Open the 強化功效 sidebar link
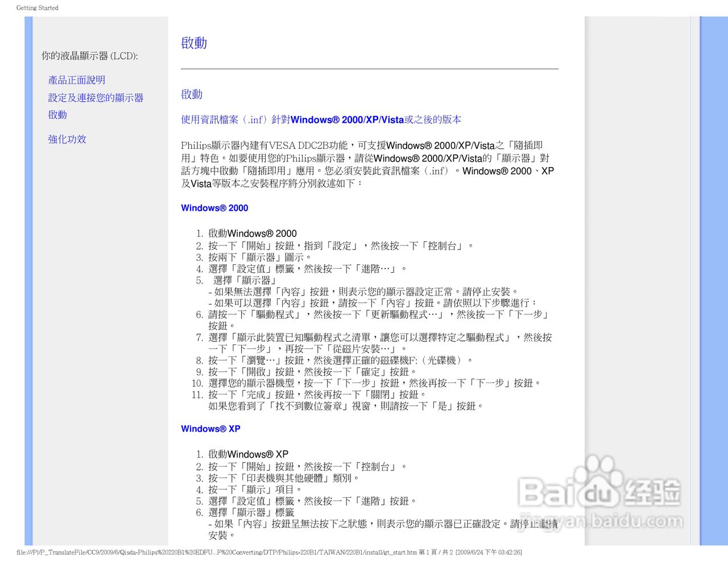This screenshot has width=728, height=562. pos(67,139)
